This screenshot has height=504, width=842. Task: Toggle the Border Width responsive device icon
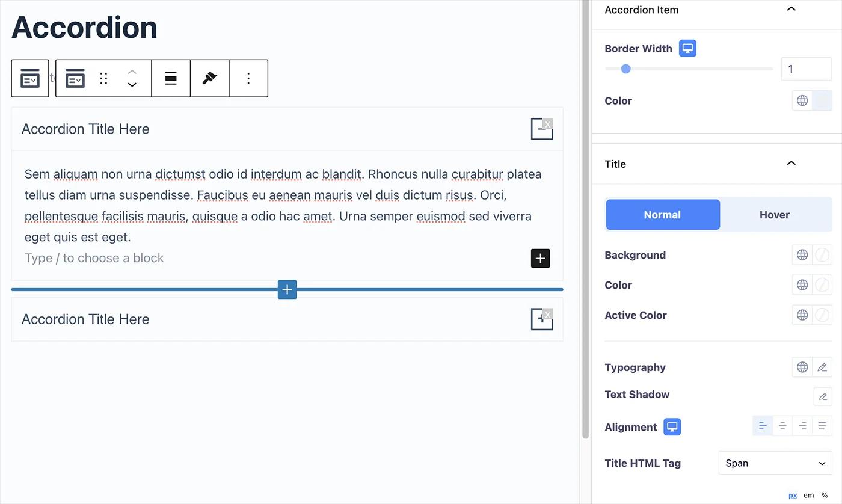click(x=687, y=49)
